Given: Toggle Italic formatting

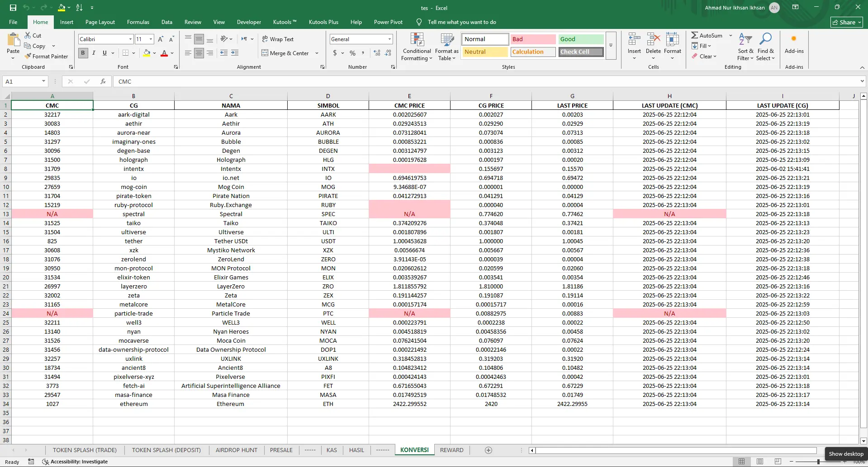Looking at the screenshot, I should point(94,53).
